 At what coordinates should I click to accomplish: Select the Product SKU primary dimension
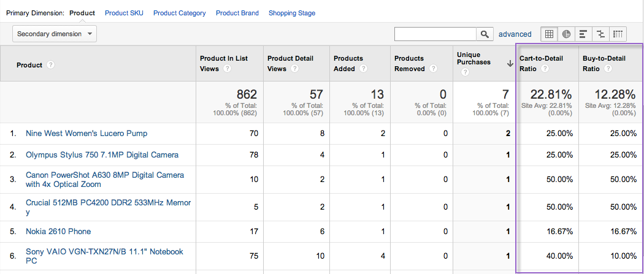(x=124, y=13)
